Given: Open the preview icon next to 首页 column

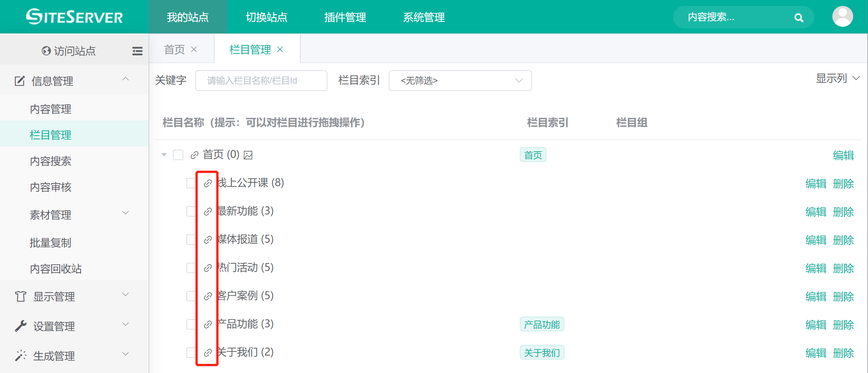Looking at the screenshot, I should (248, 155).
